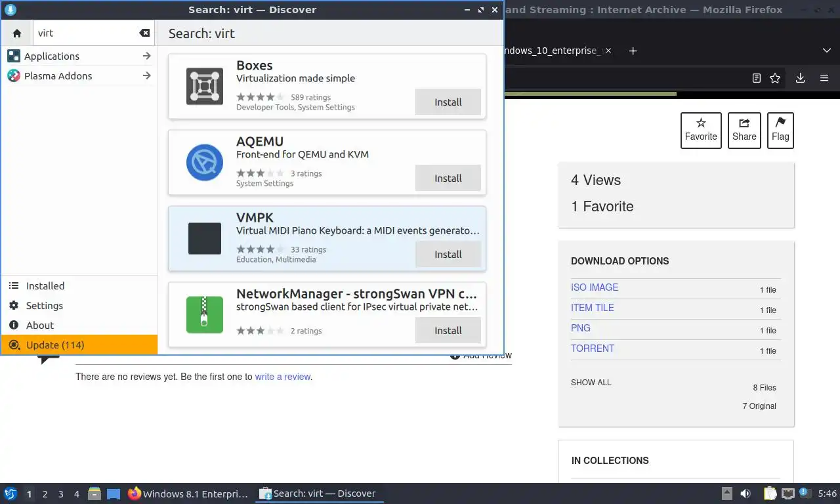Install VMPK virtual piano keyboard
This screenshot has width=840, height=504.
coord(448,255)
